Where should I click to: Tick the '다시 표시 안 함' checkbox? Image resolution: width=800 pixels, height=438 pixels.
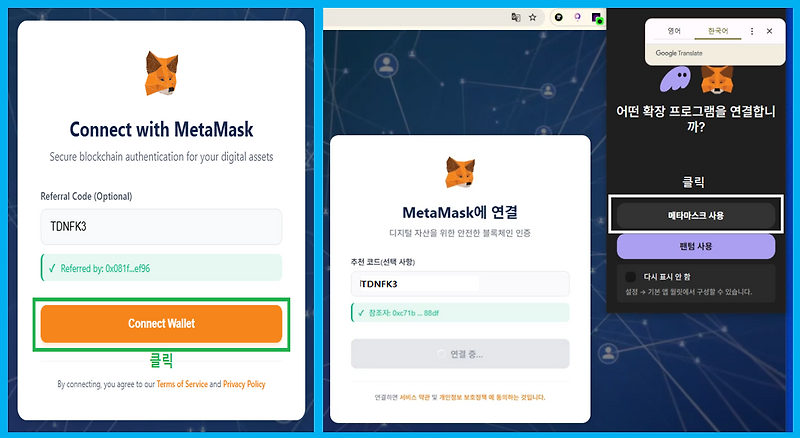(x=631, y=277)
